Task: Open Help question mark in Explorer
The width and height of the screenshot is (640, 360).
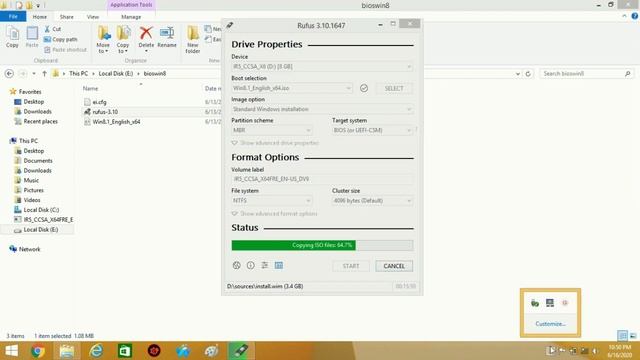Action: 635,16
